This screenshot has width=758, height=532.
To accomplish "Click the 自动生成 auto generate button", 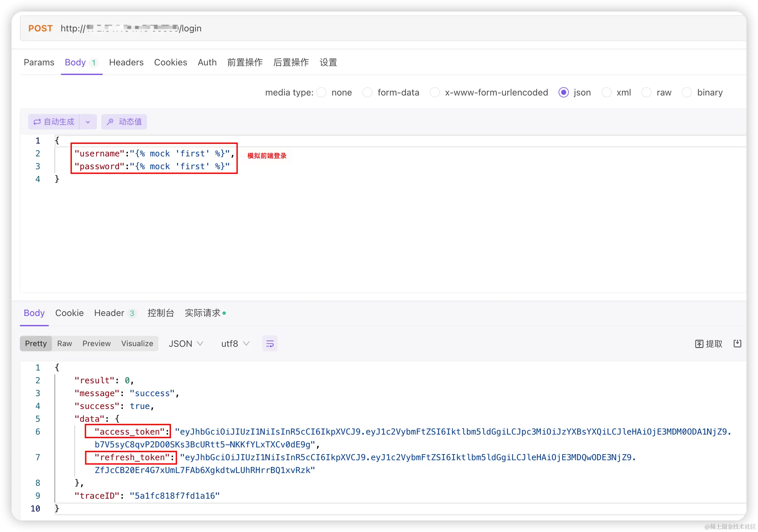I will 54,122.
